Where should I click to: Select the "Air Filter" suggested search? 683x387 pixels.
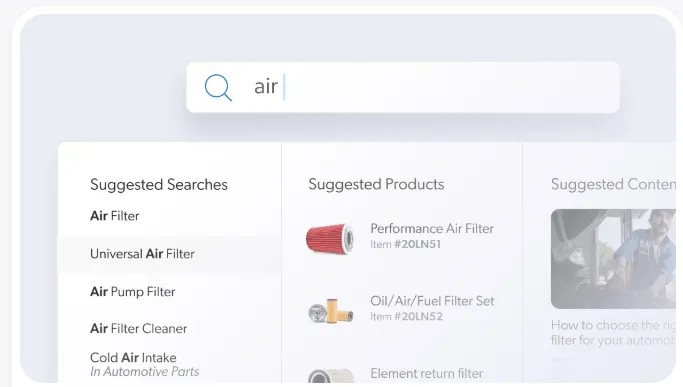point(115,216)
